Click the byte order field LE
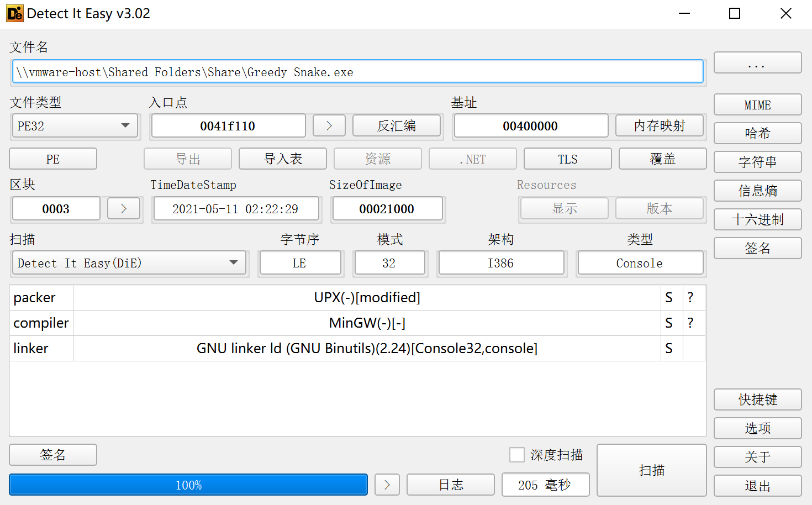The image size is (812, 505). [300, 263]
